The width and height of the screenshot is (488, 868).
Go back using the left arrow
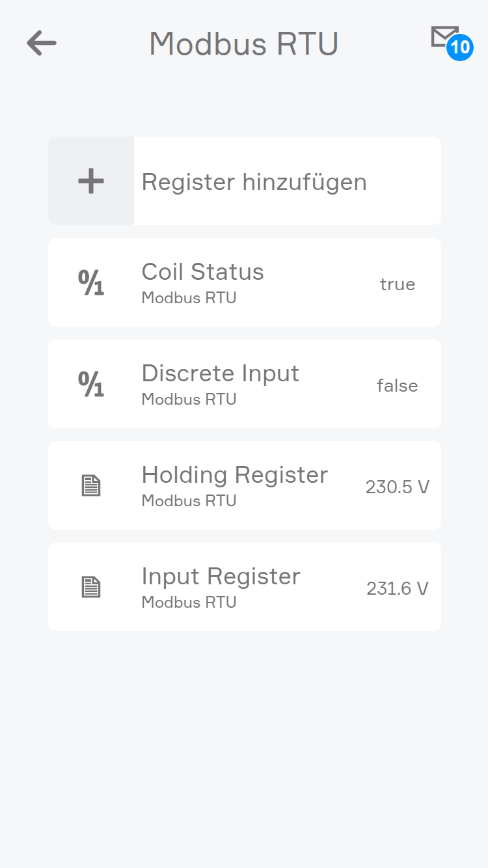(x=42, y=44)
